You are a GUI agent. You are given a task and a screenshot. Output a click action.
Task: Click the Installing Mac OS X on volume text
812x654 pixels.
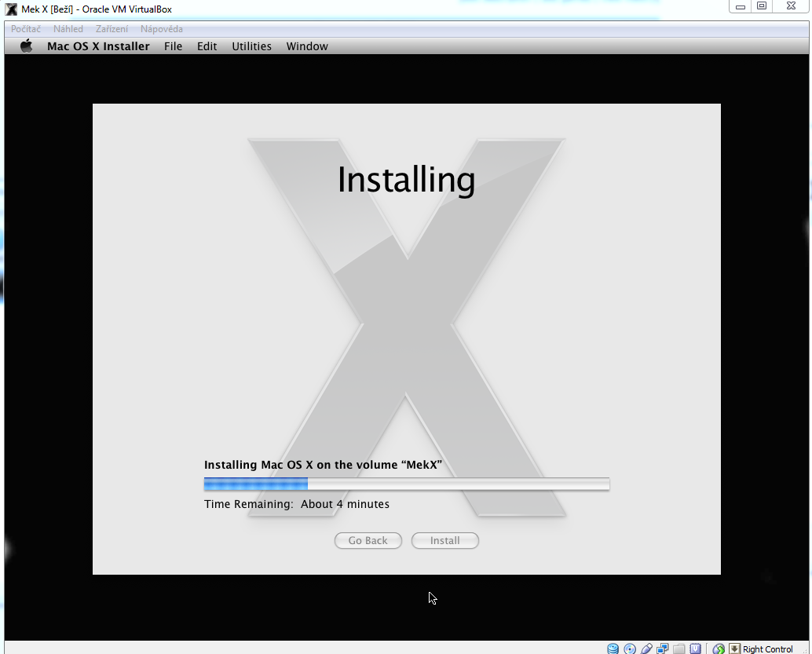[x=323, y=465]
